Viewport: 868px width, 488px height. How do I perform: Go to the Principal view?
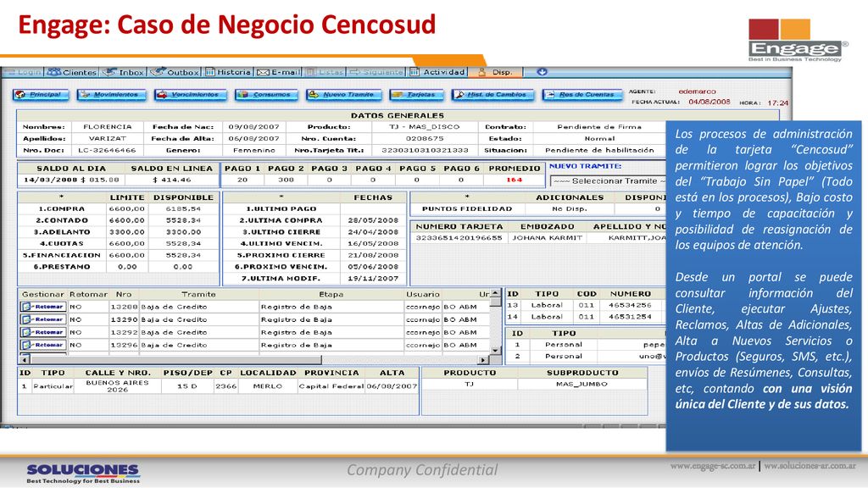point(41,95)
